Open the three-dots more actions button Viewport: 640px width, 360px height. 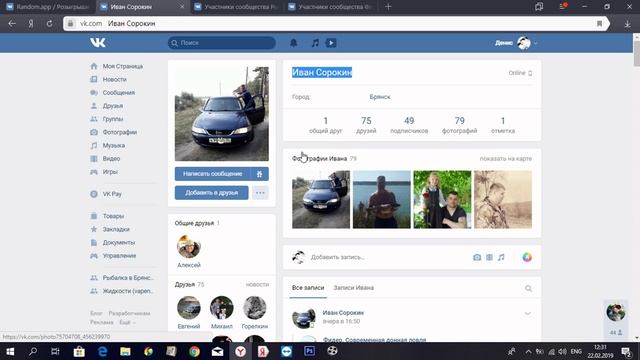tap(260, 193)
